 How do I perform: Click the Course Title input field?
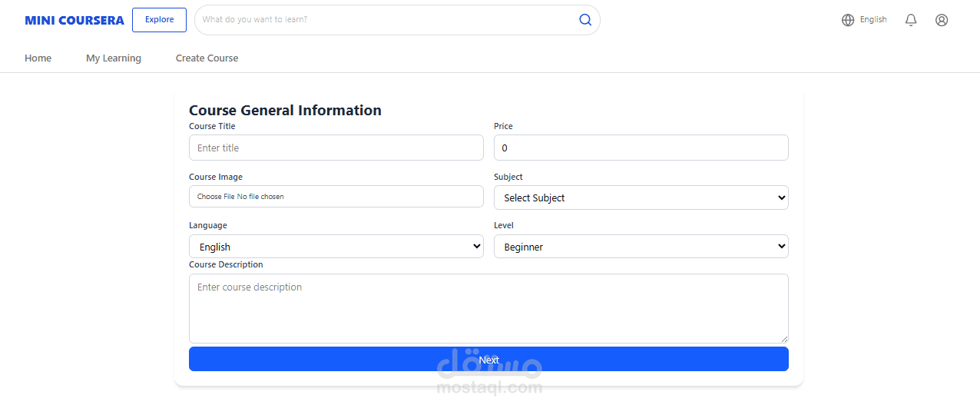(x=336, y=148)
